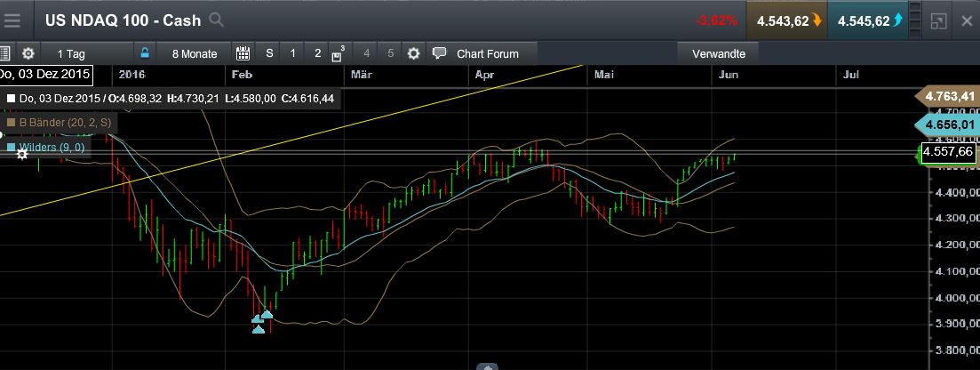Click the Chart Forum speech bubble icon
Image resolution: width=980 pixels, height=370 pixels.
point(440,53)
